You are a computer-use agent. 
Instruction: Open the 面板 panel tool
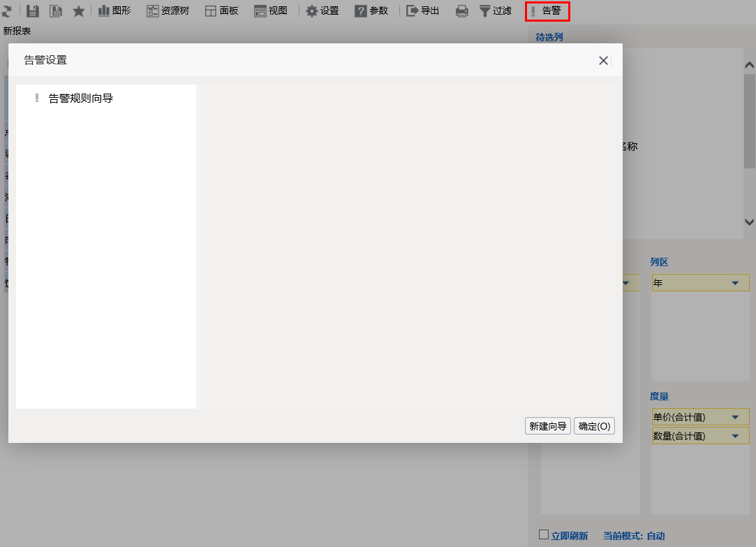click(x=222, y=10)
